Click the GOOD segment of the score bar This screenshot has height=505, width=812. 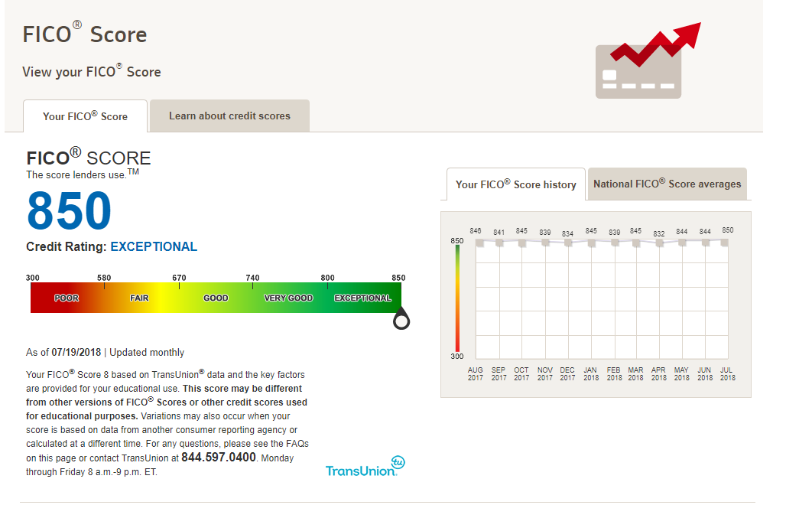pyautogui.click(x=216, y=298)
